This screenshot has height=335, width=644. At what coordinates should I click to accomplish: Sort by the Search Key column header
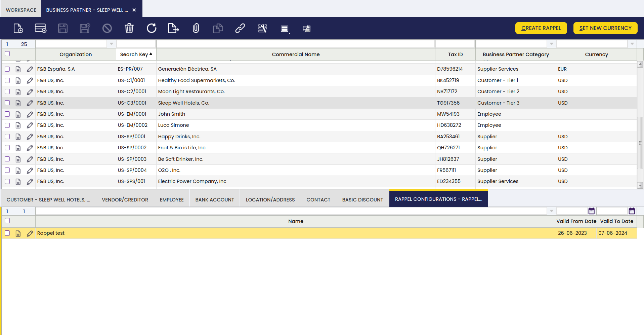click(136, 54)
